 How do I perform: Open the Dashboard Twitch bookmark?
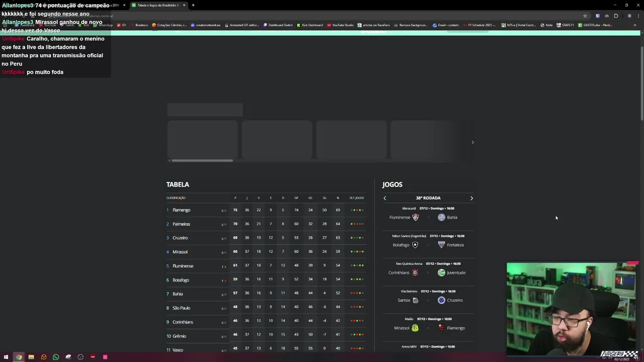[278, 25]
